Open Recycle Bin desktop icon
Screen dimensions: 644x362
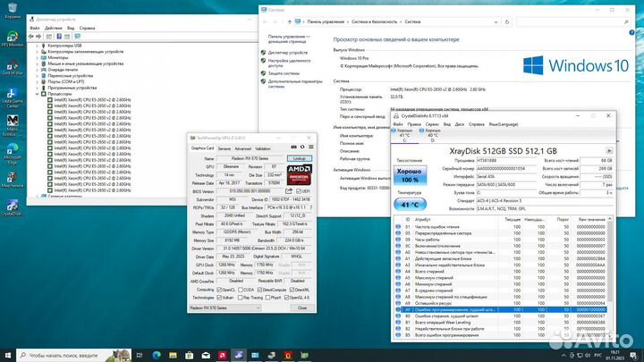coord(13,11)
